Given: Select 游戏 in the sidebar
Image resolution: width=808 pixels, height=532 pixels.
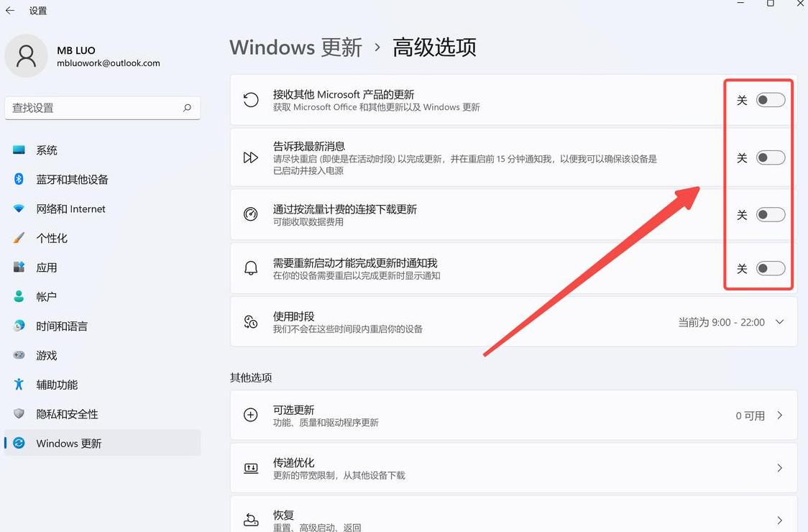Looking at the screenshot, I should click(x=103, y=356).
